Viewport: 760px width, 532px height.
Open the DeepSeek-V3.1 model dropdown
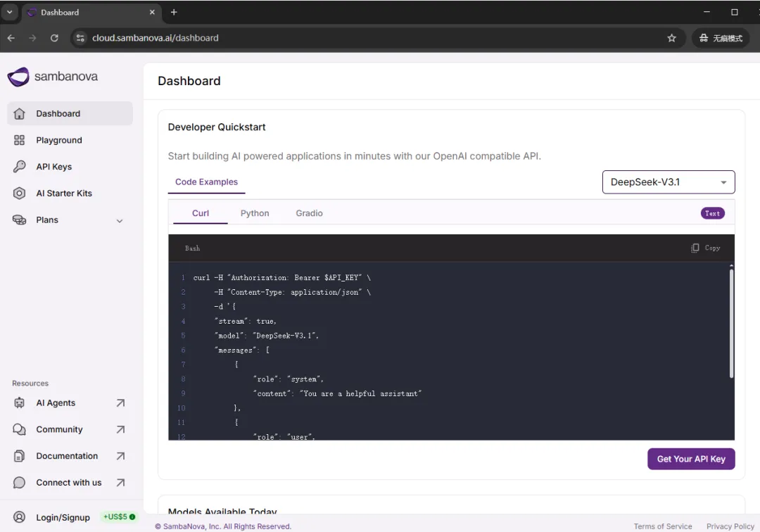[669, 182]
